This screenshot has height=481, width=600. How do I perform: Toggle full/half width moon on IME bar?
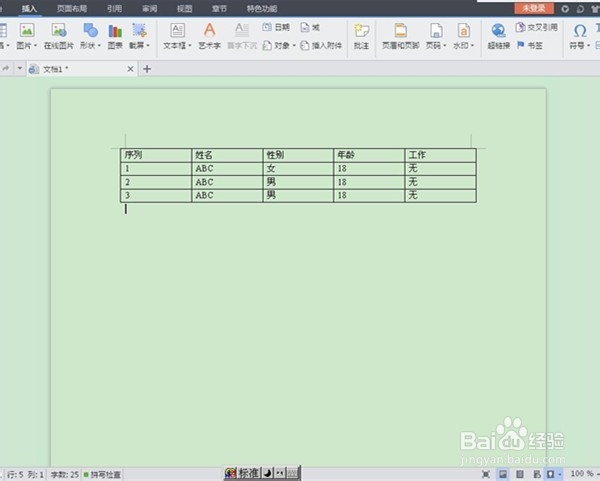tap(268, 473)
